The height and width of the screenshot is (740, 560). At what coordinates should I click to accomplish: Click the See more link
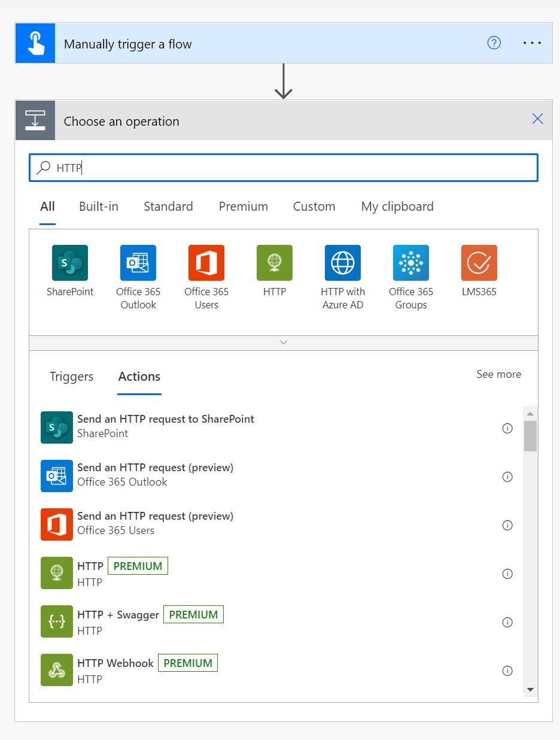(498, 374)
